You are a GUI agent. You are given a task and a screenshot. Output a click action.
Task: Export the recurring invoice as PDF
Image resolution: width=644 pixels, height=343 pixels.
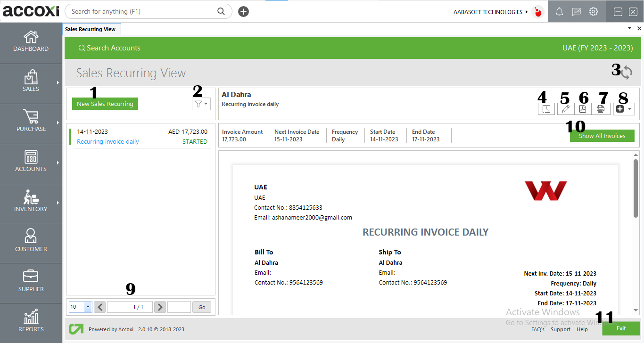(583, 109)
